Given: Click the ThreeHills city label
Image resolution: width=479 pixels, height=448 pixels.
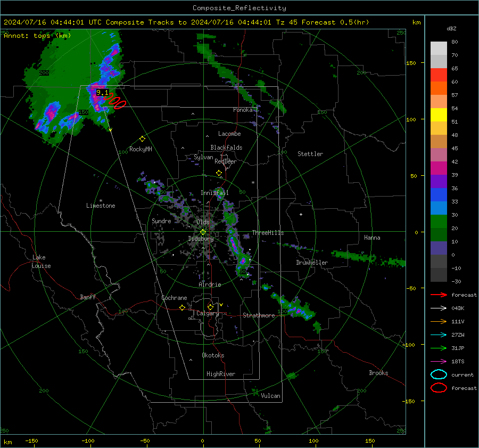Looking at the screenshot, I should (268, 233).
